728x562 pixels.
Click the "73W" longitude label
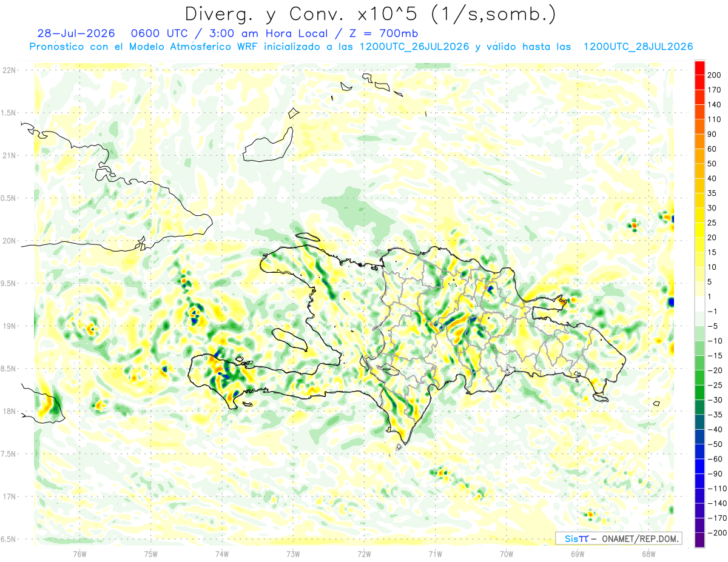[x=293, y=554]
